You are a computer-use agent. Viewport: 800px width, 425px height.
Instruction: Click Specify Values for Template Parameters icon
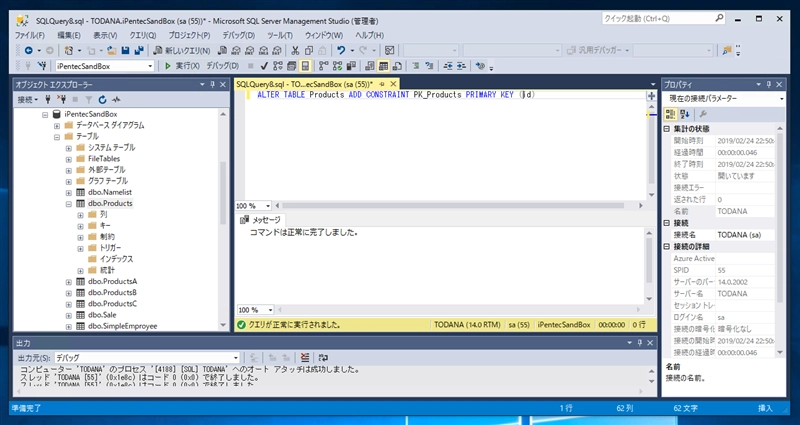click(x=480, y=66)
